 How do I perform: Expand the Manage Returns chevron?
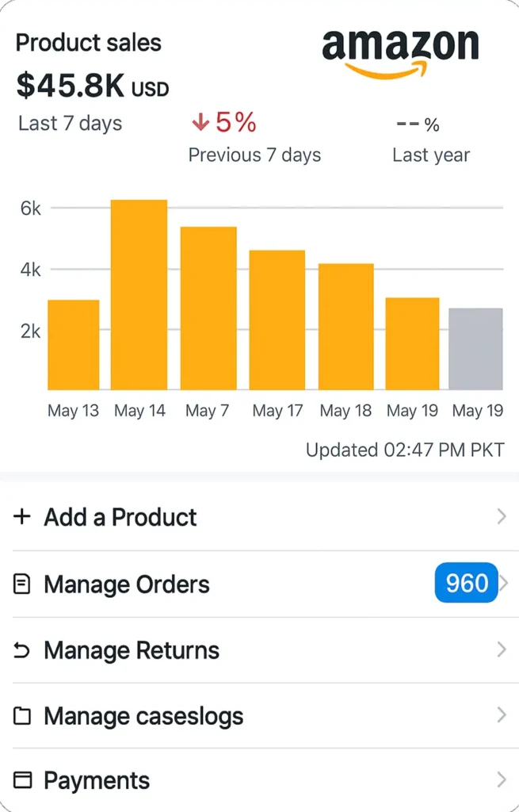[502, 649]
